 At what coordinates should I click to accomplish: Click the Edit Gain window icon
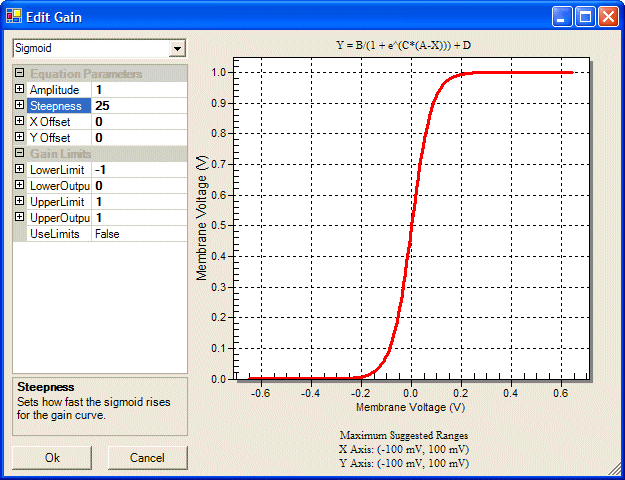pos(14,16)
